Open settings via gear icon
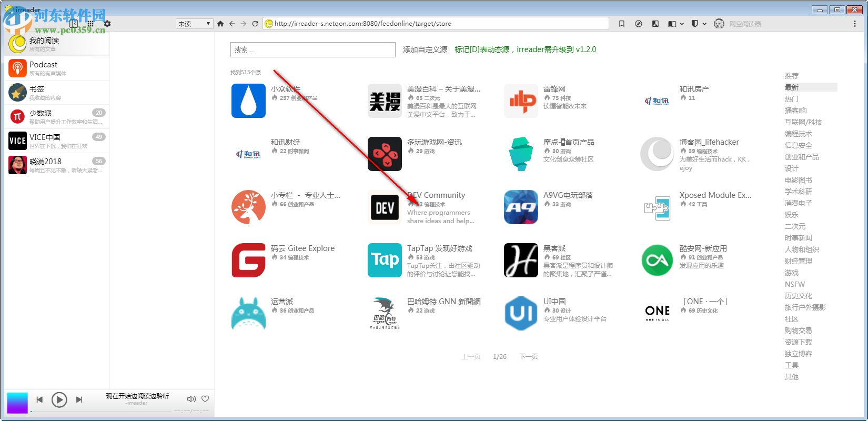868x421 pixels. (107, 24)
